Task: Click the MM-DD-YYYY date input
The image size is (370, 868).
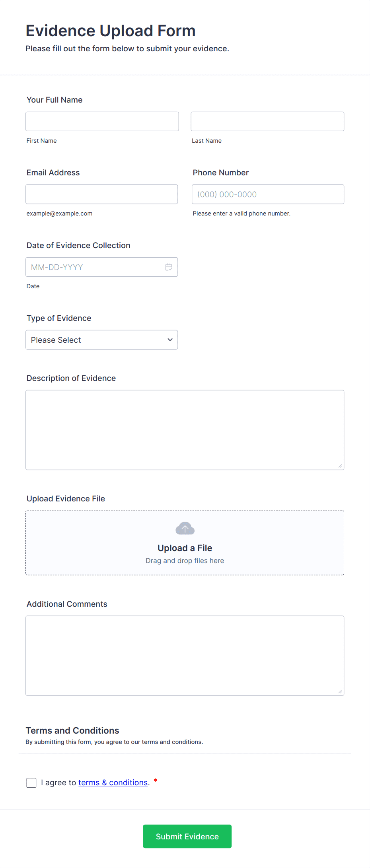Action: (95, 267)
